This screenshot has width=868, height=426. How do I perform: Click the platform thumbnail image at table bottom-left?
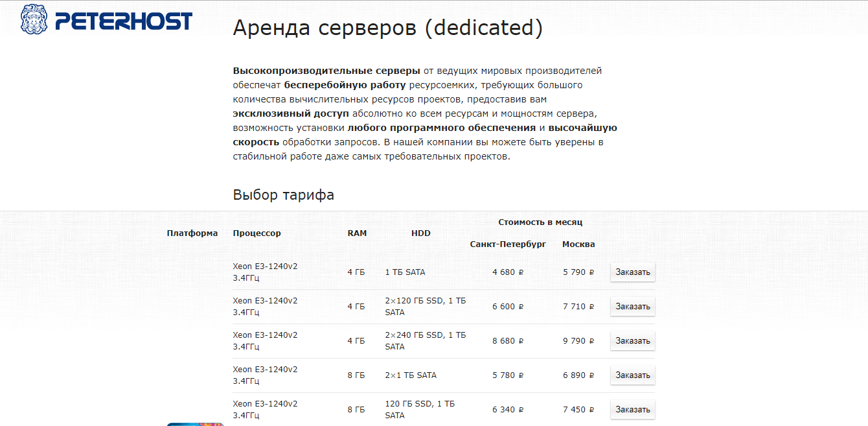(195, 423)
